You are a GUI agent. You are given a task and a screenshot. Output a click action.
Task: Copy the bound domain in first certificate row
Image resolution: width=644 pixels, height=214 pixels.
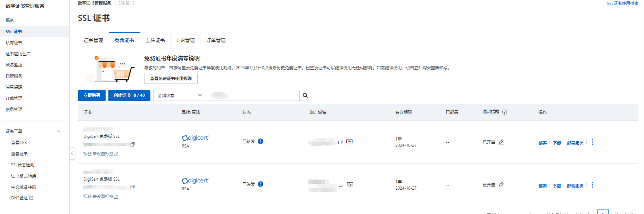click(340, 142)
